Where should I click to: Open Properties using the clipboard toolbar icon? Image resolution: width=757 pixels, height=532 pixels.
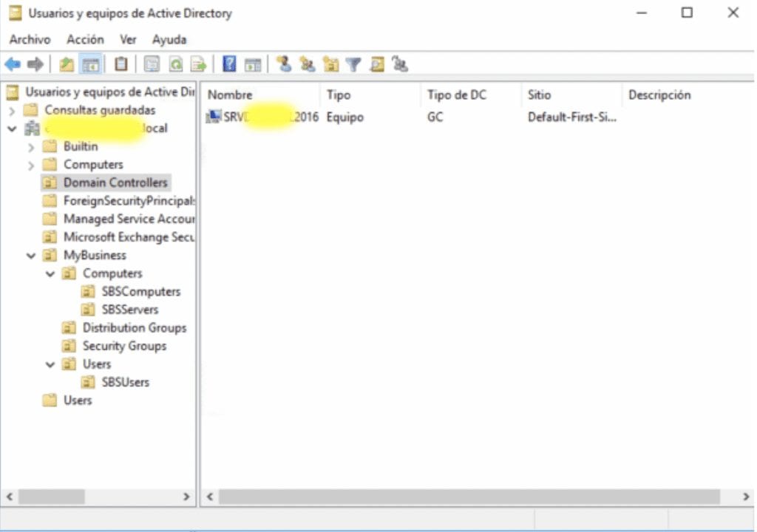119,64
